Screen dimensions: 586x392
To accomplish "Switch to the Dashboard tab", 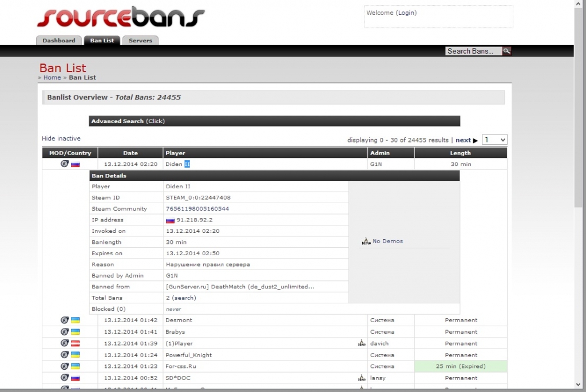I will click(59, 41).
